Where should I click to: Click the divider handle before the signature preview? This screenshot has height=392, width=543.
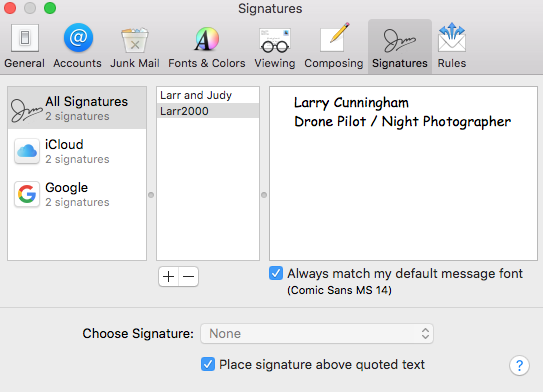click(x=264, y=195)
